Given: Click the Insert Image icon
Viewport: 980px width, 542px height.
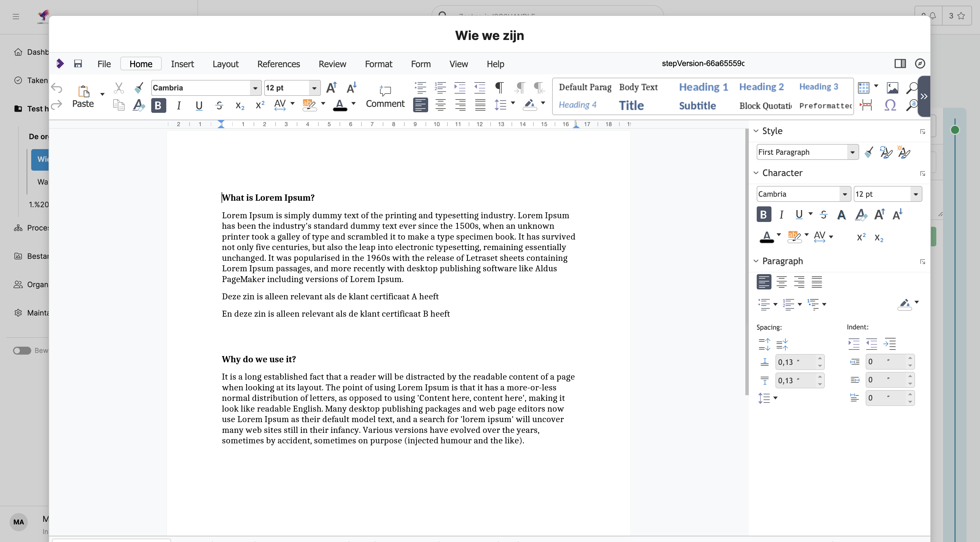Looking at the screenshot, I should click(x=893, y=88).
